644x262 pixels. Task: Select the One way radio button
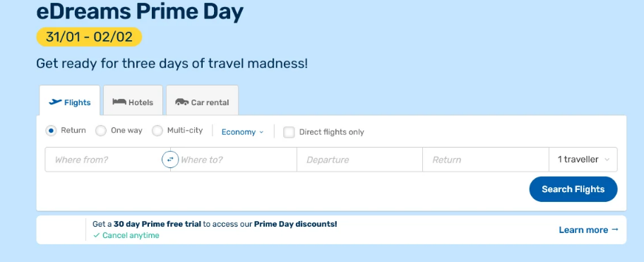[x=100, y=131]
